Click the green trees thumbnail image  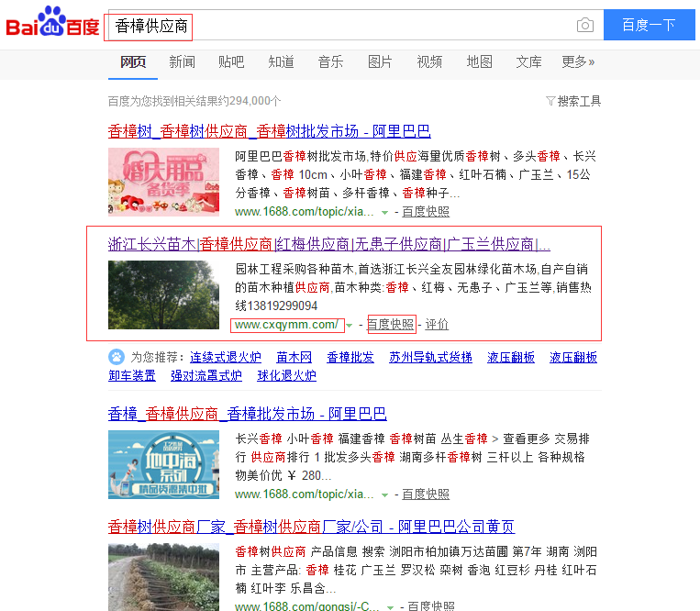pos(163,294)
